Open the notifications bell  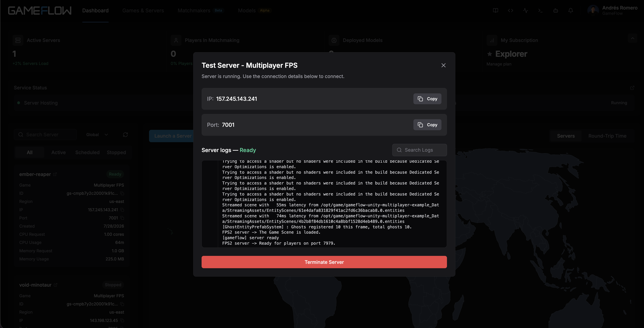(x=570, y=10)
